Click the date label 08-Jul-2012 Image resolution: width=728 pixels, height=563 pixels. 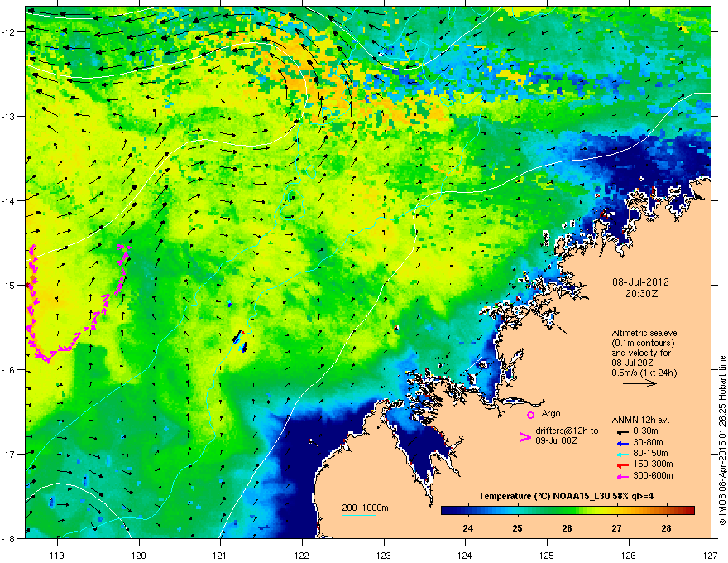[x=640, y=282]
